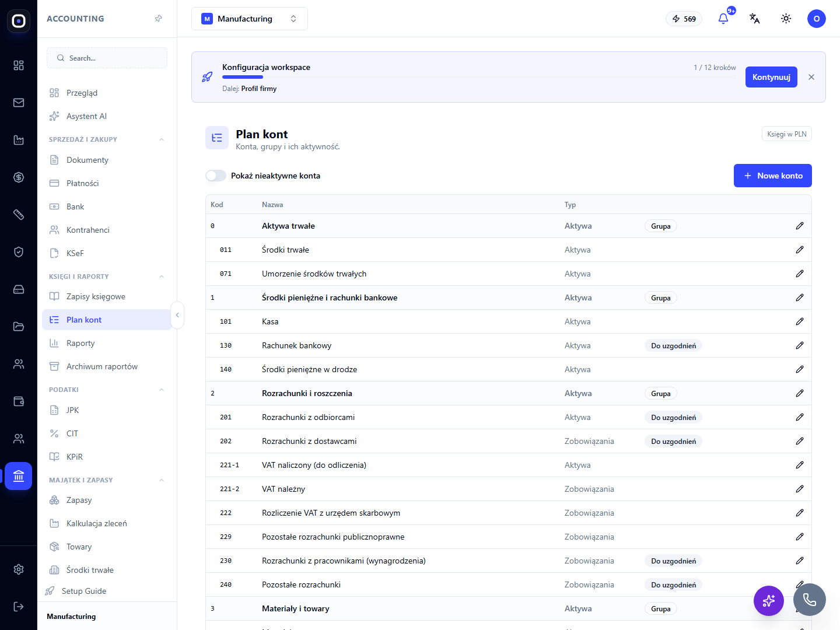Click the logout icon in left rail
840x630 pixels.
point(19,607)
